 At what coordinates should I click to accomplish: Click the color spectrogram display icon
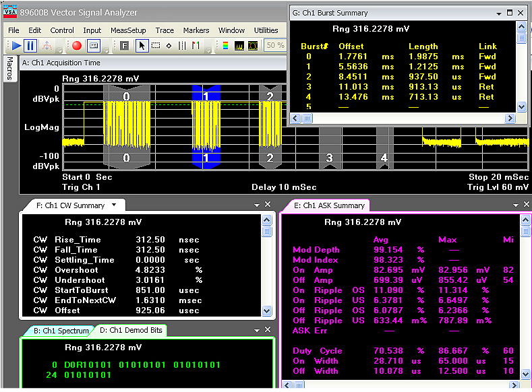click(x=225, y=46)
